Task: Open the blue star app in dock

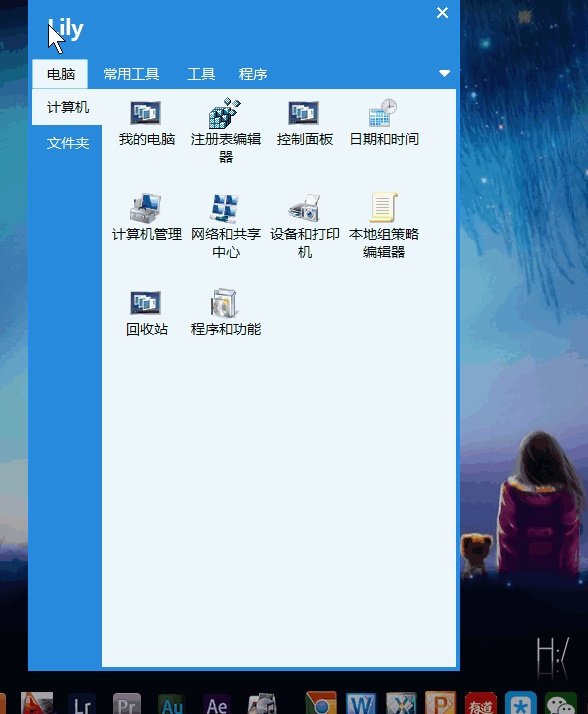Action: 521,703
